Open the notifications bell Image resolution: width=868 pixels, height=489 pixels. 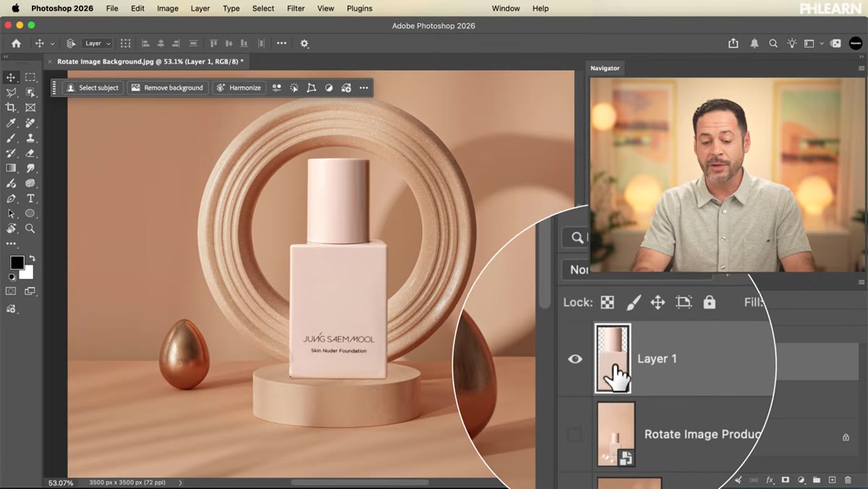coord(754,43)
